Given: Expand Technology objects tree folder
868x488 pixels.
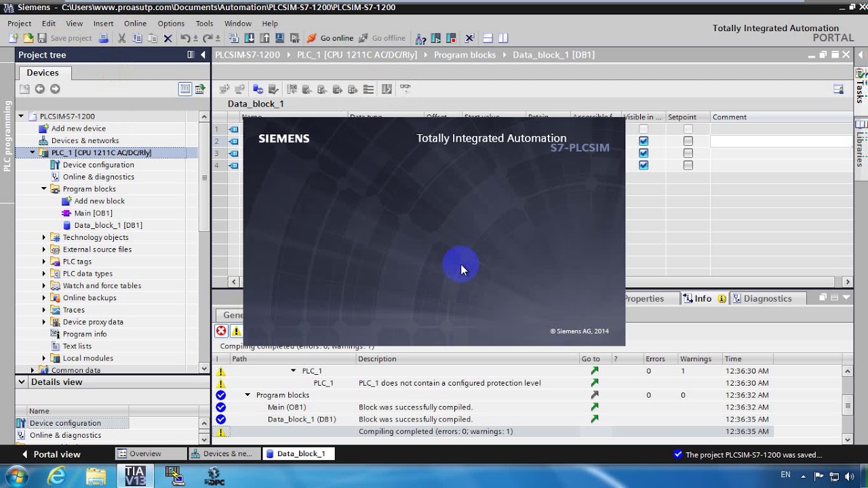Looking at the screenshot, I should point(44,237).
